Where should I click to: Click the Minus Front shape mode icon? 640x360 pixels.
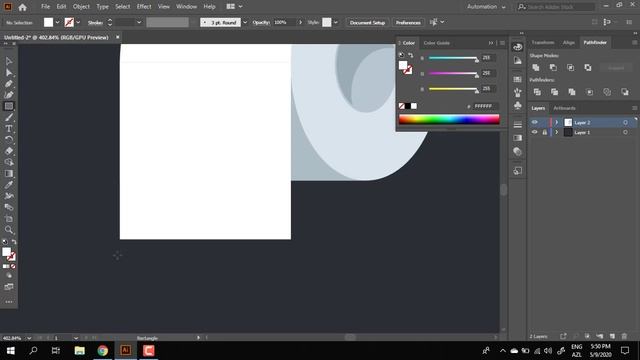pyautogui.click(x=553, y=67)
